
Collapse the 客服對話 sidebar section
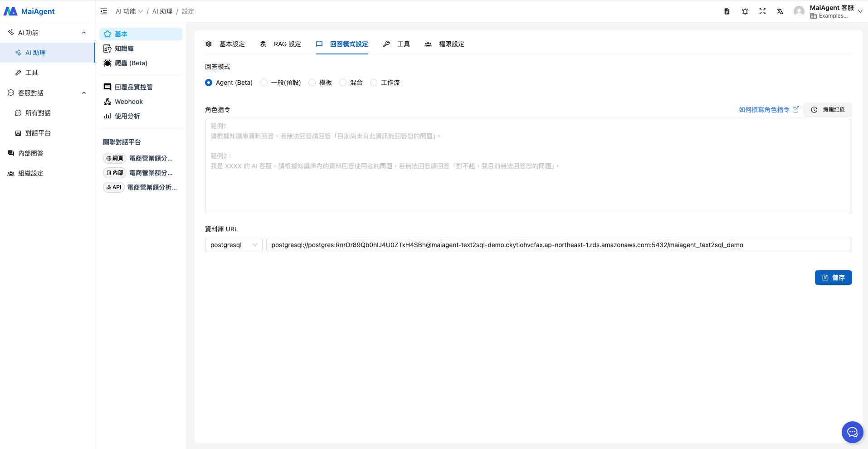click(84, 93)
